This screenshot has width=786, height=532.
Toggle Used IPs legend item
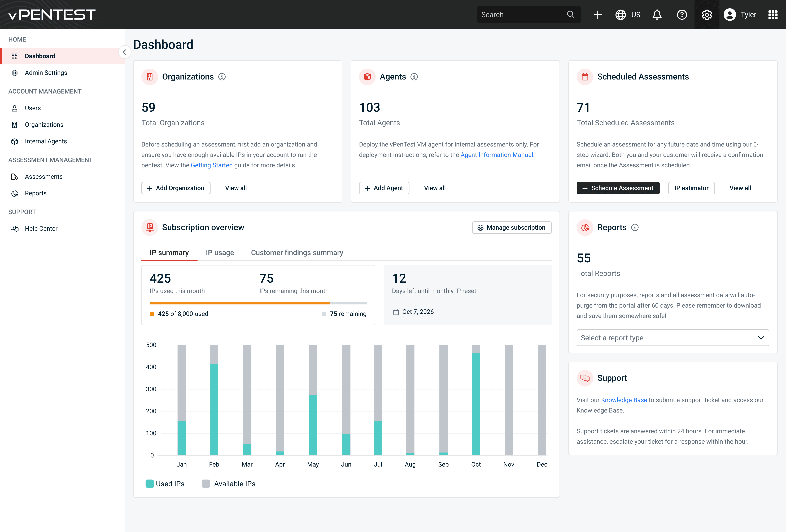[x=165, y=484]
